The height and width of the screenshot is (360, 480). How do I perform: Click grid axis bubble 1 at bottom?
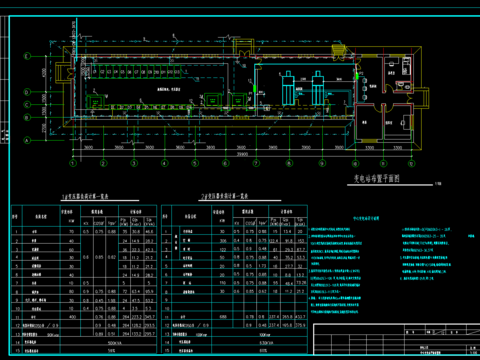(x=73, y=163)
